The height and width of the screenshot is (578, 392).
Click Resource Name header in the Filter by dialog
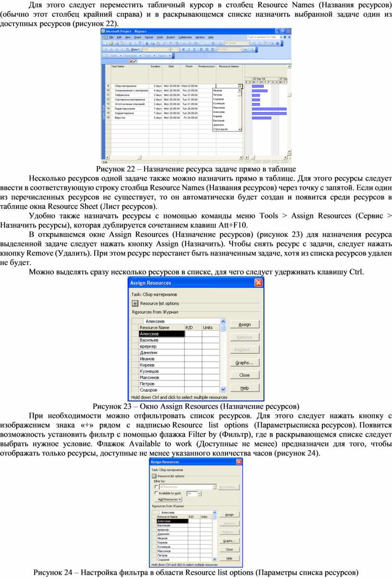172,517
